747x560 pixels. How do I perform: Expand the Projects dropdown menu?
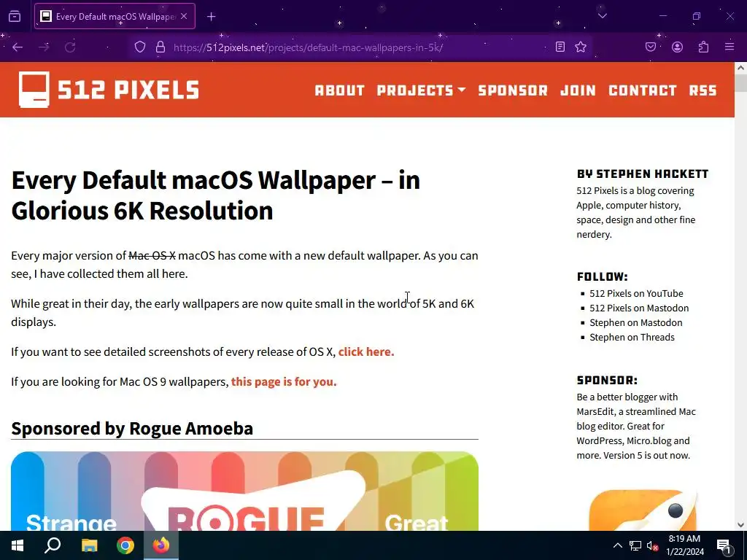tap(421, 90)
